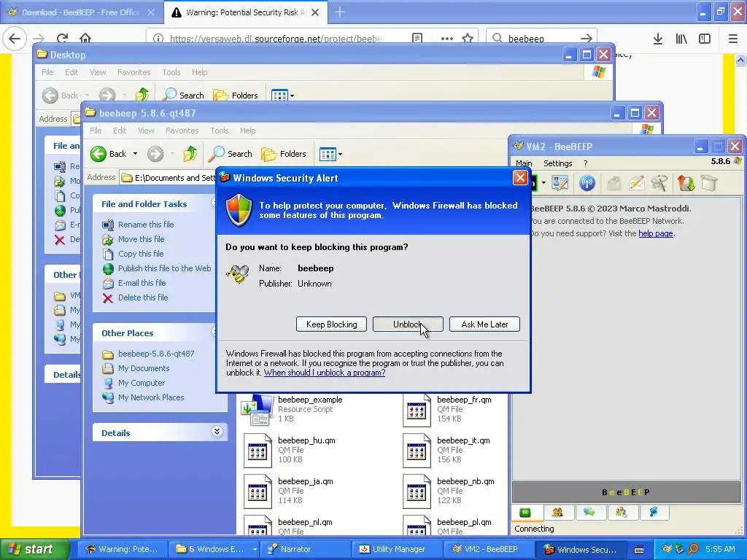Open Back history dropdown in beebeep-5.8.6-qt487 window
This screenshot has height=560, width=747.
click(x=135, y=154)
